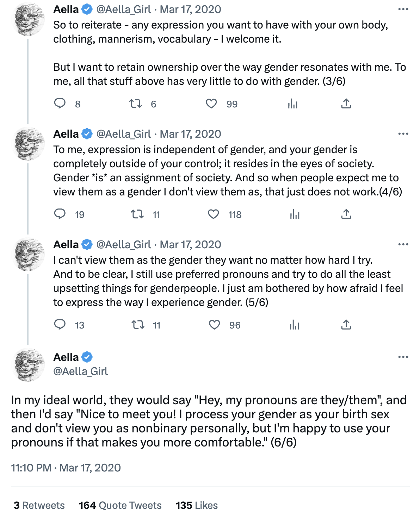420x519 pixels.
Task: Like the (5/6) tweet showing 96 likes
Action: pos(214,325)
